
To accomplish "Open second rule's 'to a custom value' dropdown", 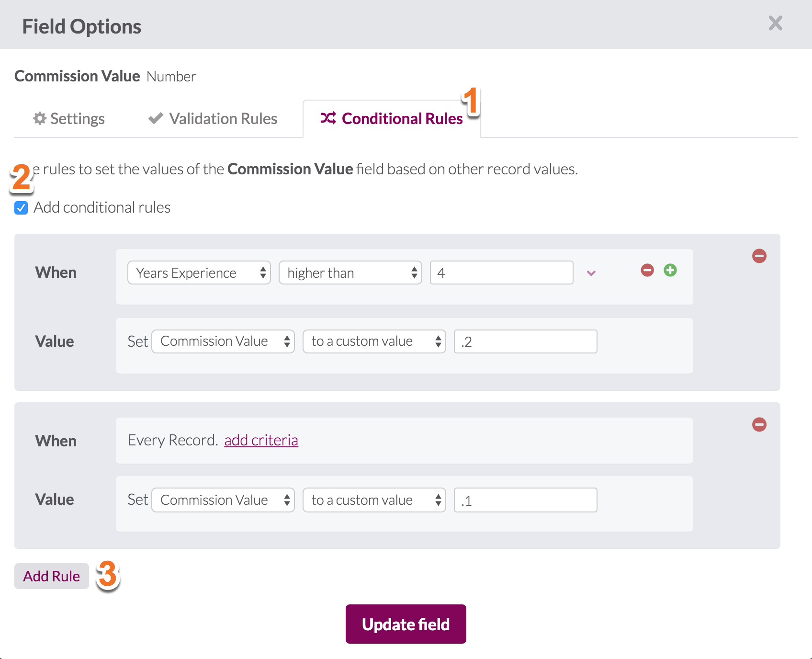I will (x=374, y=500).
